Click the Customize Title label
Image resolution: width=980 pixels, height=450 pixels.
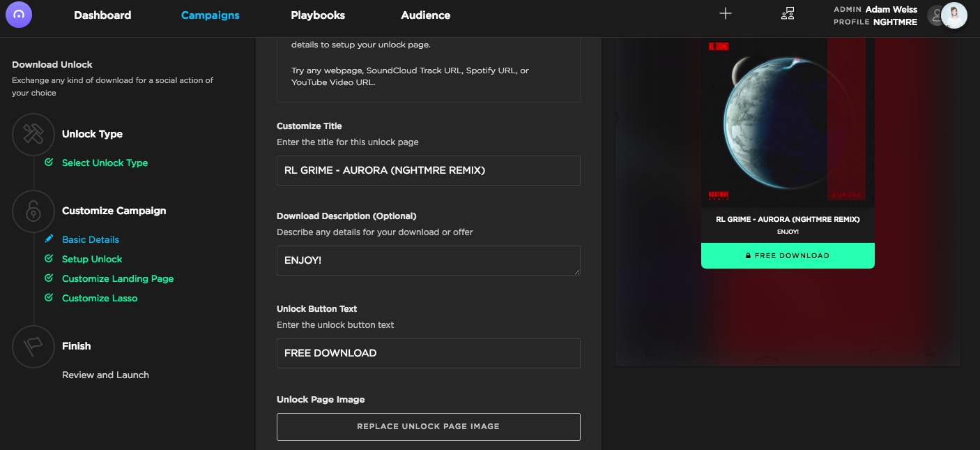point(309,126)
